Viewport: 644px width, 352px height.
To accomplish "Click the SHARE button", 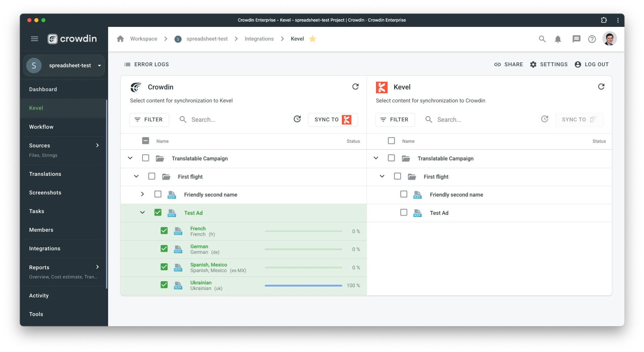I will click(x=508, y=64).
